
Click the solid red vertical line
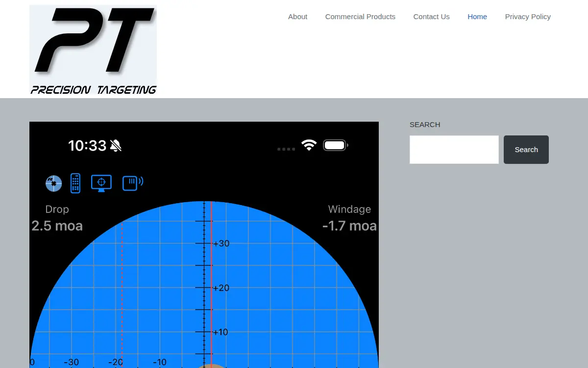pyautogui.click(x=211, y=284)
